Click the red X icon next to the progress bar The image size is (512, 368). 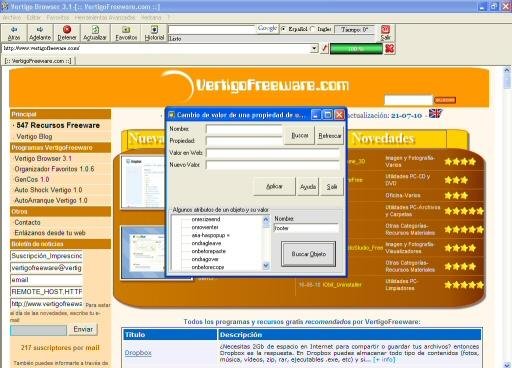tap(389, 49)
